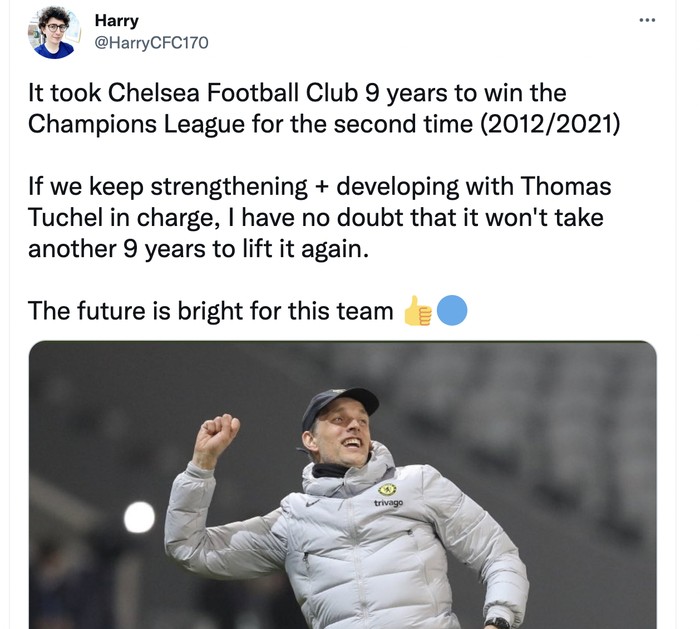Open the display name Harry
The image size is (700, 629).
(116, 20)
